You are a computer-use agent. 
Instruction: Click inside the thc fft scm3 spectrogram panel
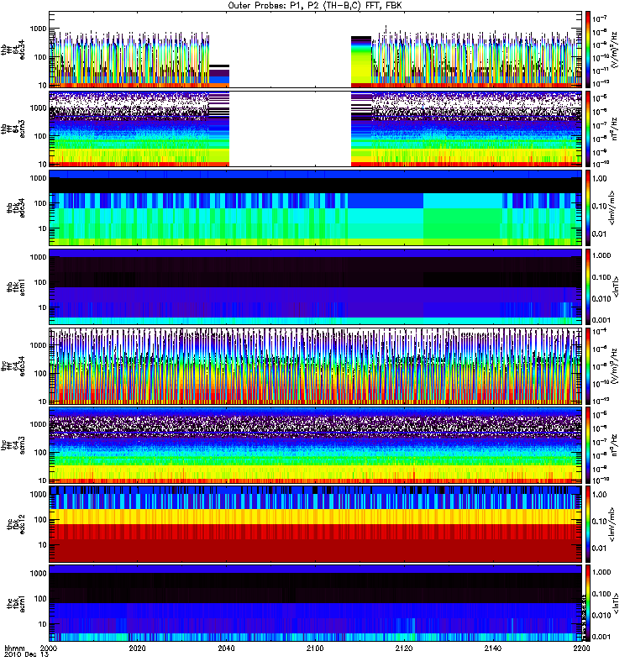315,445
